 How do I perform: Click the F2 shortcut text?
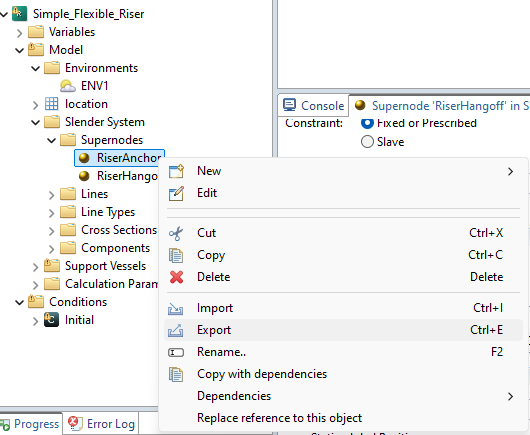(497, 352)
